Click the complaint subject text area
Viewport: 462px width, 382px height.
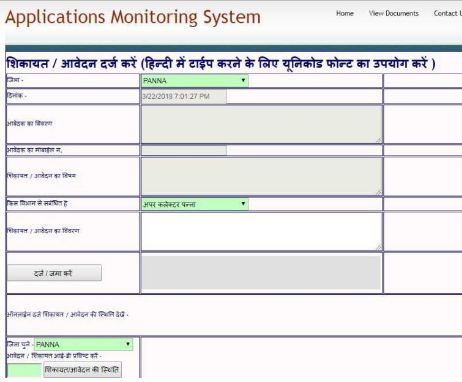click(262, 176)
